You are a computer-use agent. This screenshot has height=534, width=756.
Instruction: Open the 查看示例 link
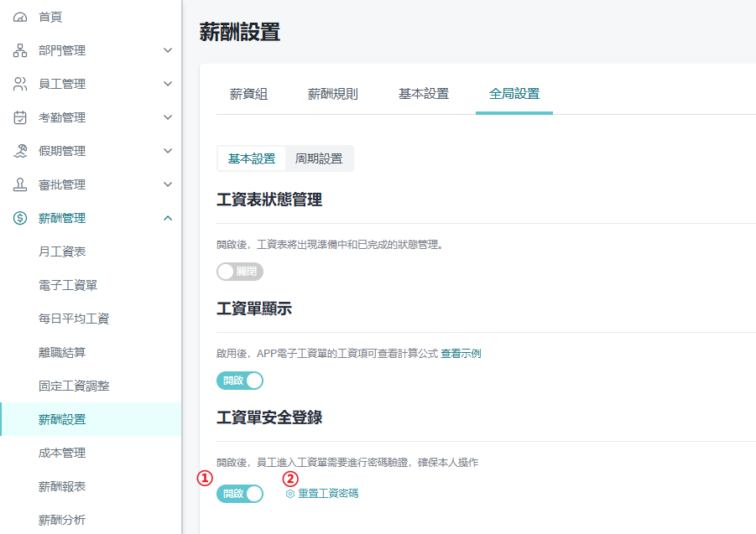pyautogui.click(x=461, y=354)
